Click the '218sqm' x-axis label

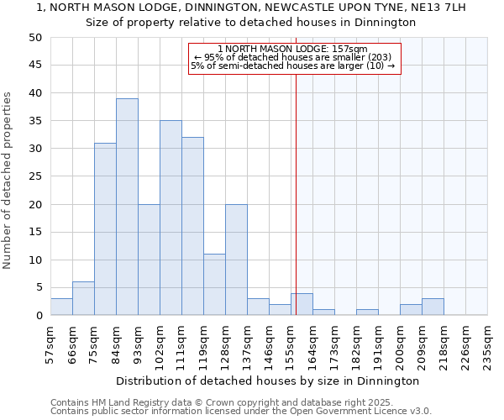coord(443,348)
